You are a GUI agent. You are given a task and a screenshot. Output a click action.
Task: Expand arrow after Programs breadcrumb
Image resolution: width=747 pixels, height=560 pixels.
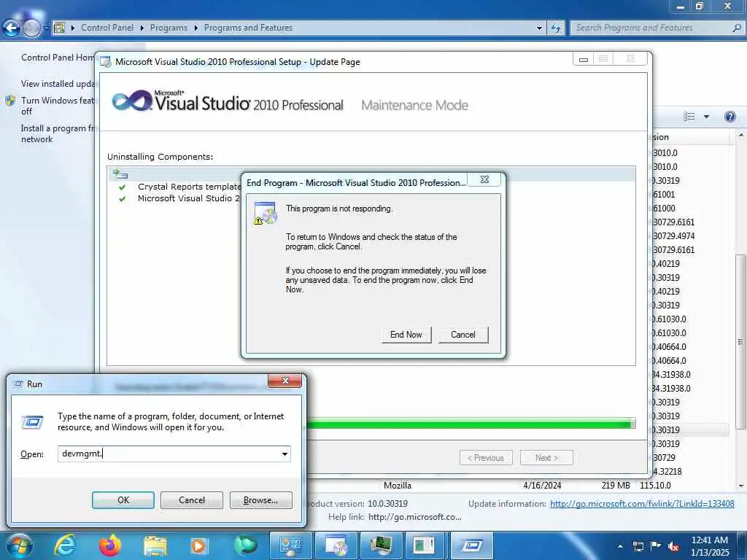(196, 28)
